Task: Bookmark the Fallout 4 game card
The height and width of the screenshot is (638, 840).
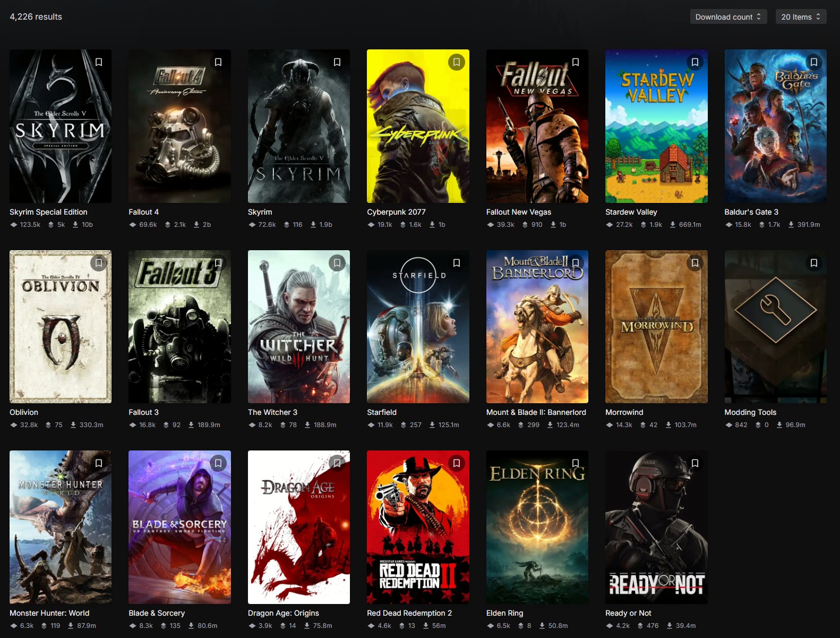Action: pyautogui.click(x=218, y=62)
